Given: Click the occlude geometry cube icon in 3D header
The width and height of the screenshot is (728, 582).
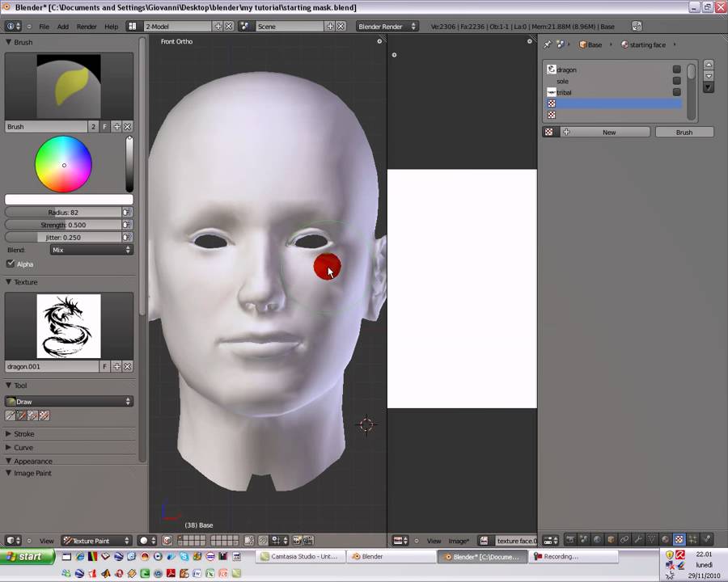Looking at the screenshot, I should (x=167, y=540).
